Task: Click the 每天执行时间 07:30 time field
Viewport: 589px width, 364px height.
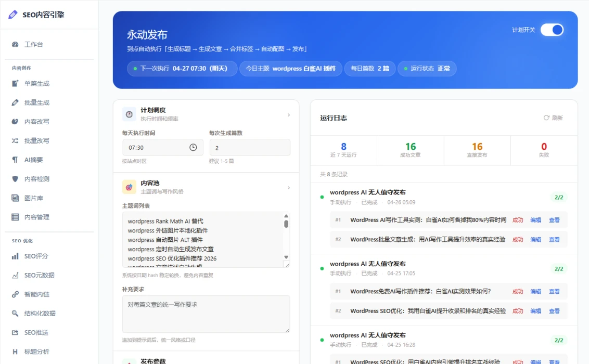Action: point(163,148)
